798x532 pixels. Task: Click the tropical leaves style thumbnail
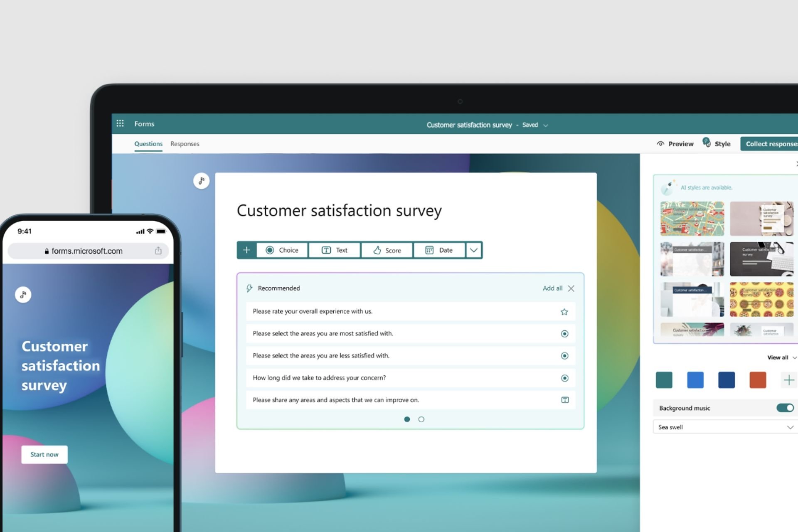692,330
